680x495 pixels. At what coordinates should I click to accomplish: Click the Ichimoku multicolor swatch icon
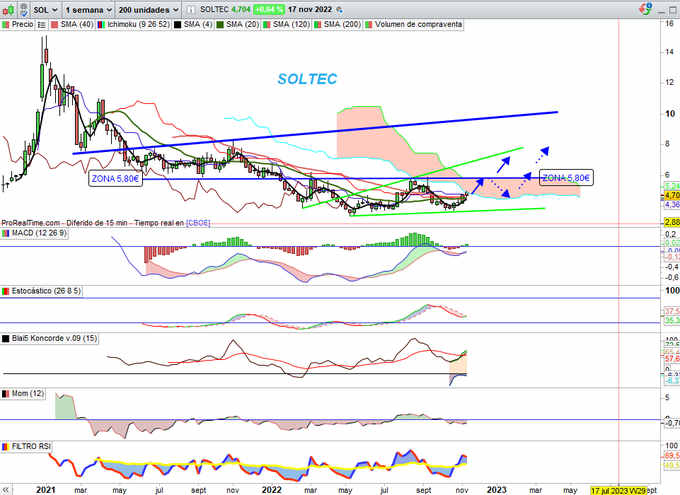pyautogui.click(x=101, y=25)
